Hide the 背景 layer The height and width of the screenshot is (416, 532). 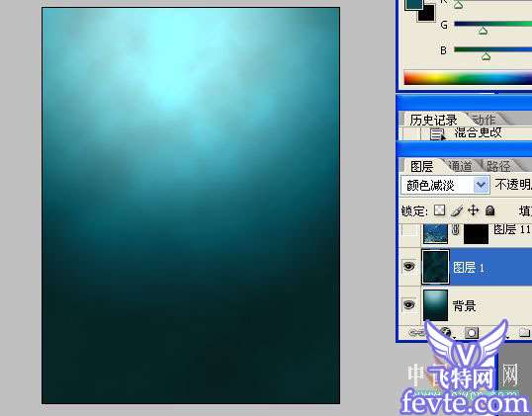(408, 304)
